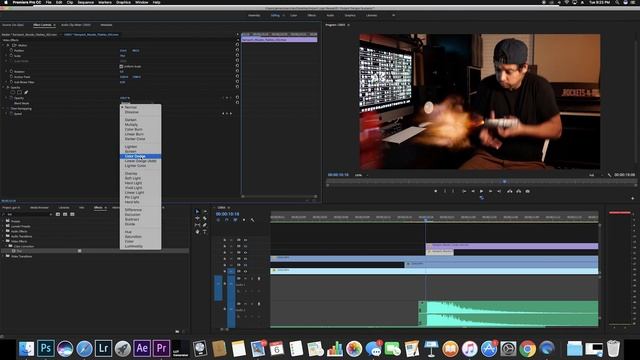The image size is (640, 360).
Task: Toggle the Anti-flicker Filter stopwatch
Action: tap(11, 82)
